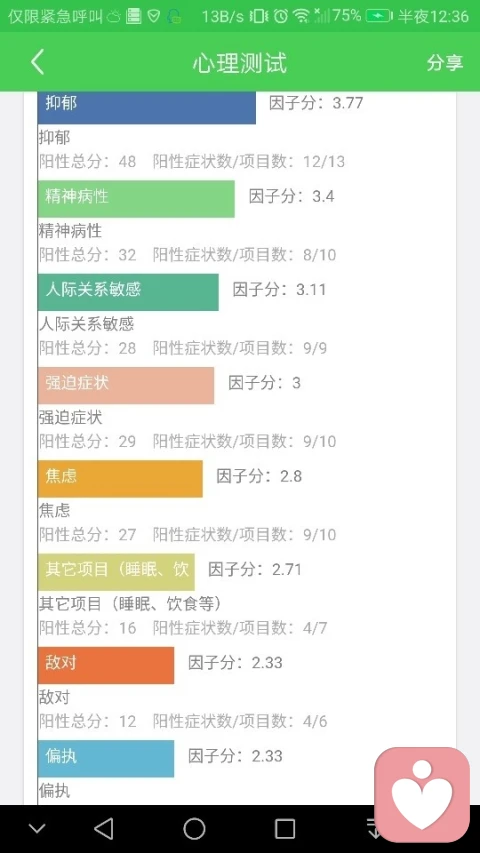Image resolution: width=480 pixels, height=853 pixels.
Task: Select the dark orange 敌对 bar
Action: (106, 665)
